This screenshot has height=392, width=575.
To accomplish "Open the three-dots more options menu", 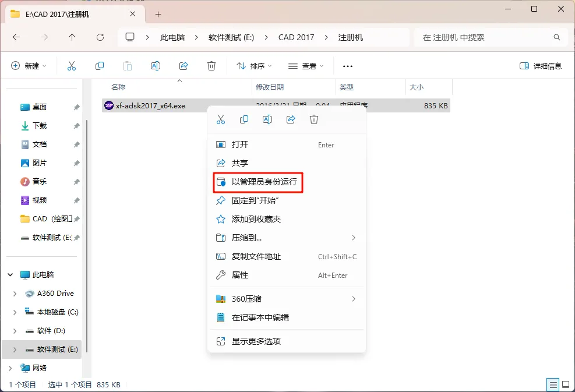I will click(348, 66).
